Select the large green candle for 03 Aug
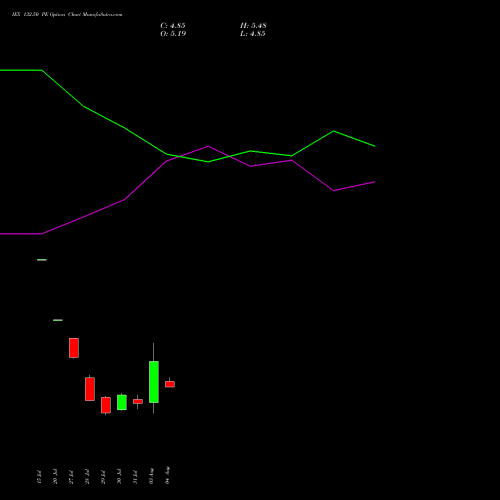 tap(154, 382)
